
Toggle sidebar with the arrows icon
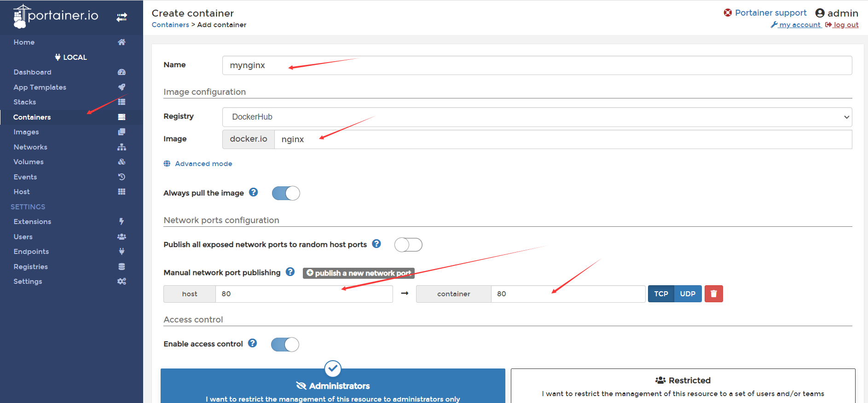pos(122,17)
